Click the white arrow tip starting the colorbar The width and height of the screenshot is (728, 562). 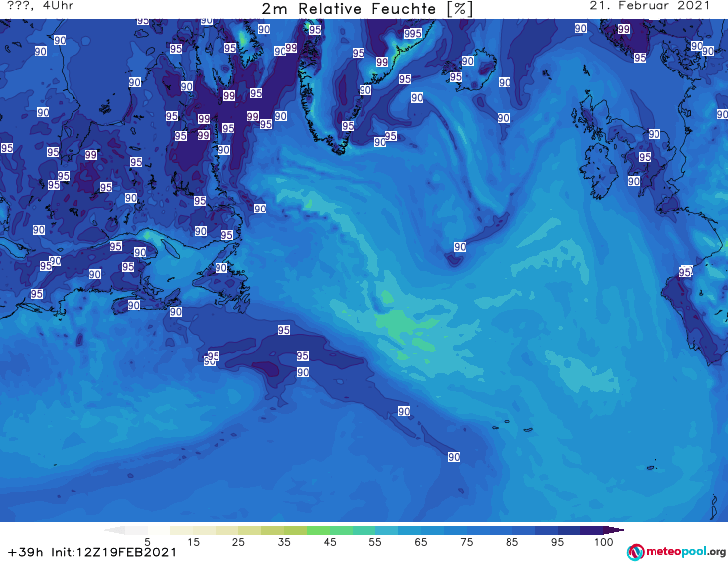pyautogui.click(x=114, y=530)
